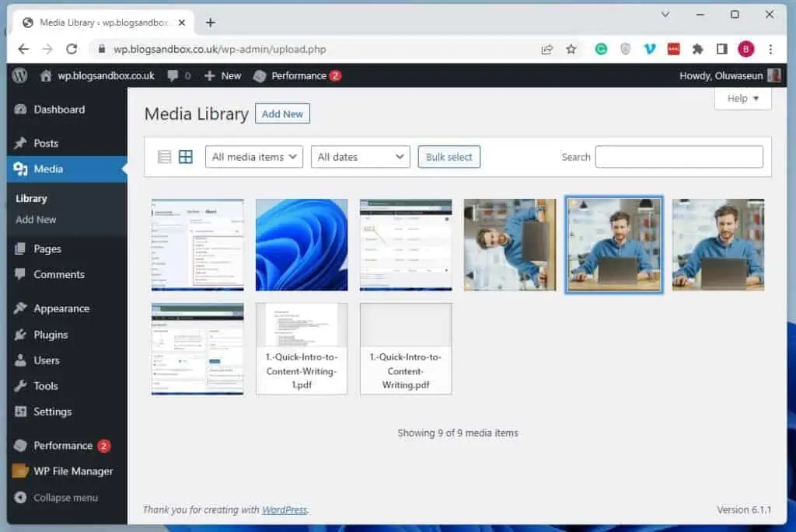Reload the current page
Image resolution: width=796 pixels, height=532 pixels.
72,49
